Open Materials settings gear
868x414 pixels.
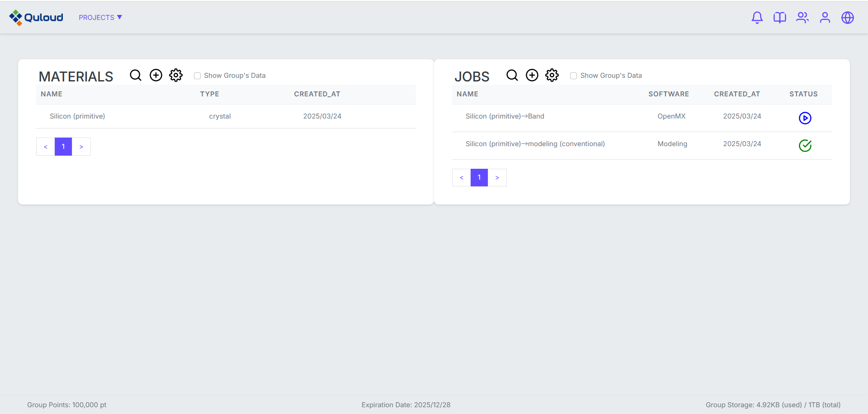coord(176,75)
